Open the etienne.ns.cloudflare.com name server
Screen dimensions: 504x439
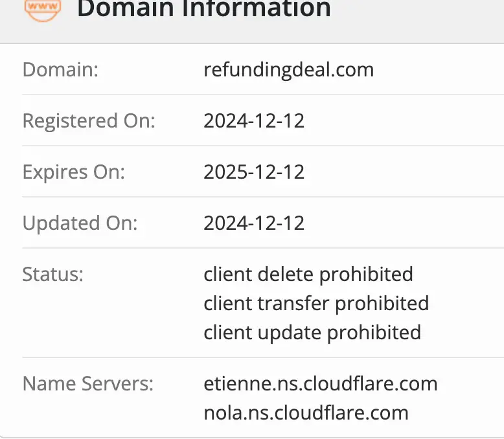(320, 383)
